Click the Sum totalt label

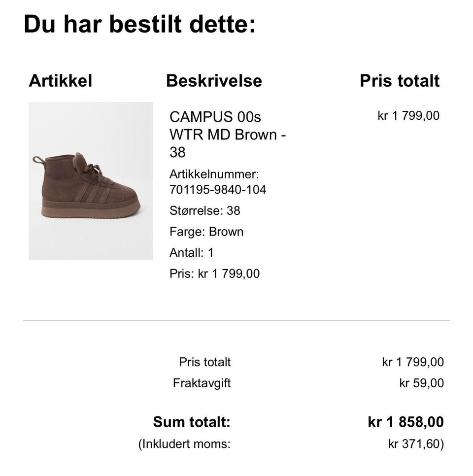[x=192, y=422]
